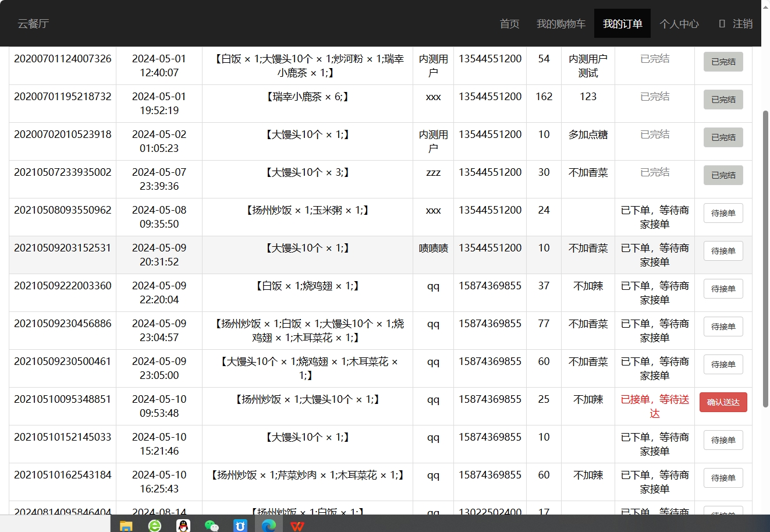Screen dimensions: 770x532
Task: Select the highlighted 我的订单 tab
Action: (622, 24)
